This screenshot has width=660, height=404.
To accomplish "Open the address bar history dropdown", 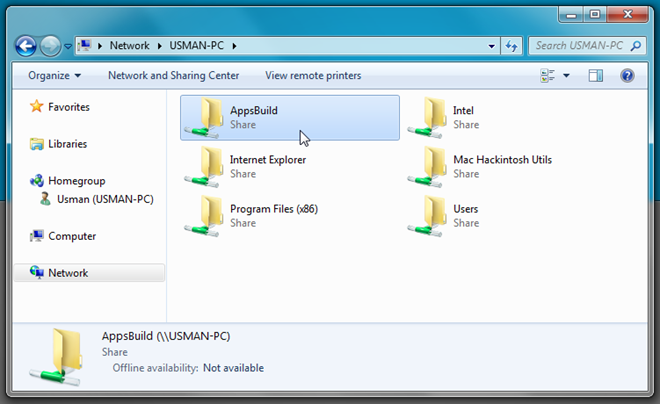I will pyautogui.click(x=491, y=46).
